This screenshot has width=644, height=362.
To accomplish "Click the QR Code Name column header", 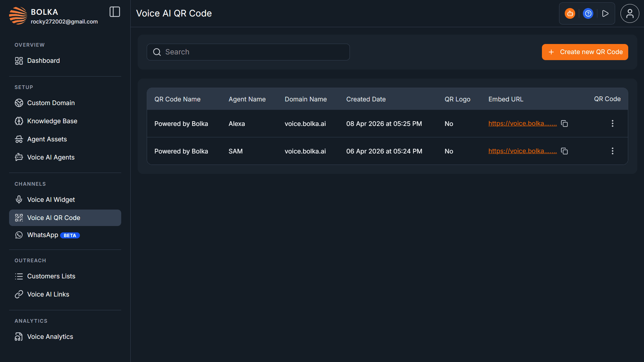I will pyautogui.click(x=177, y=99).
